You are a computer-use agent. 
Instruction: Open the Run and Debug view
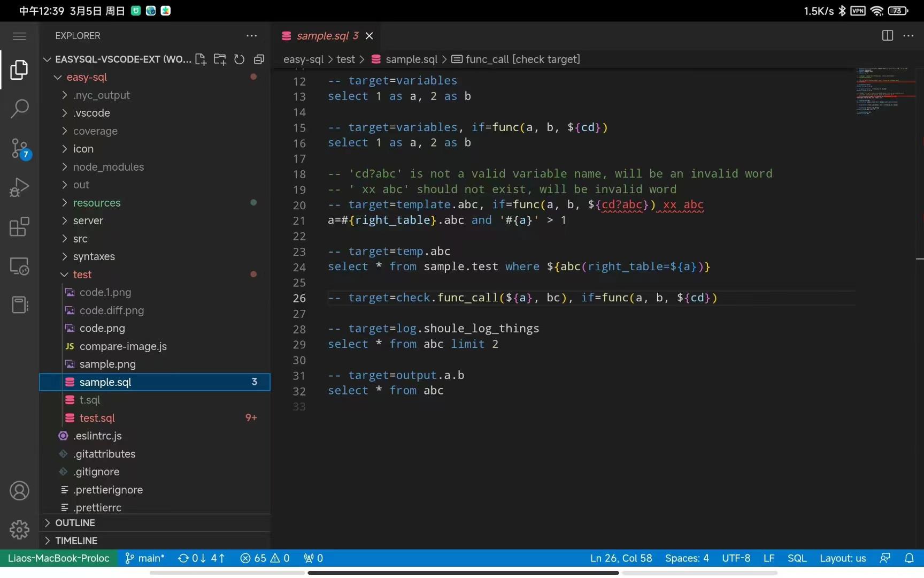click(x=19, y=187)
